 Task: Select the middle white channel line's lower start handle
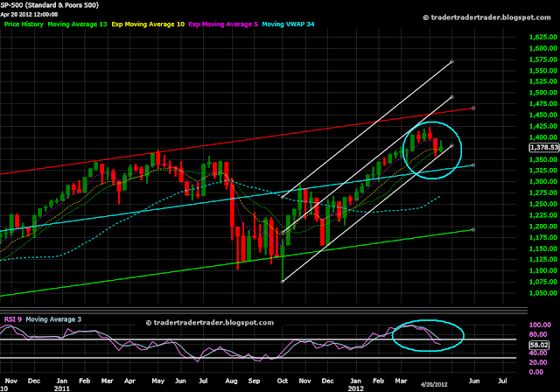pyautogui.click(x=282, y=233)
